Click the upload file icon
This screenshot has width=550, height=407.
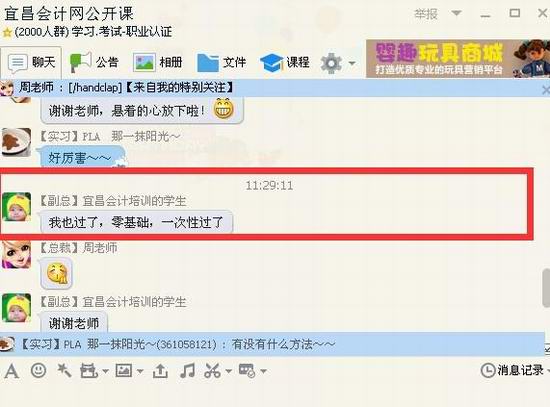160,371
